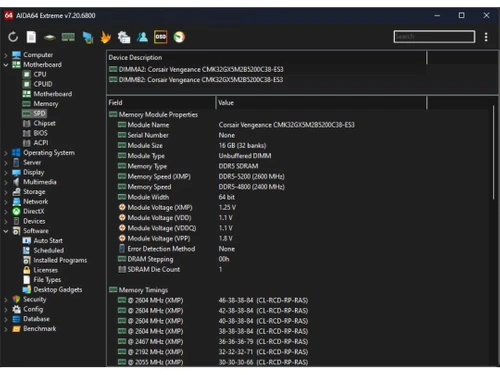Select Benchmark in the tree
The height and width of the screenshot is (375, 500).
pos(40,329)
